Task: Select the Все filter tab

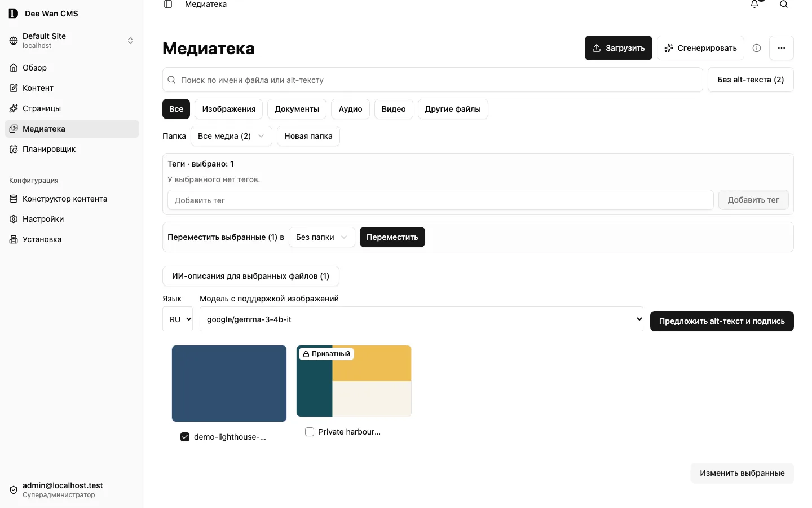Action: tap(176, 109)
